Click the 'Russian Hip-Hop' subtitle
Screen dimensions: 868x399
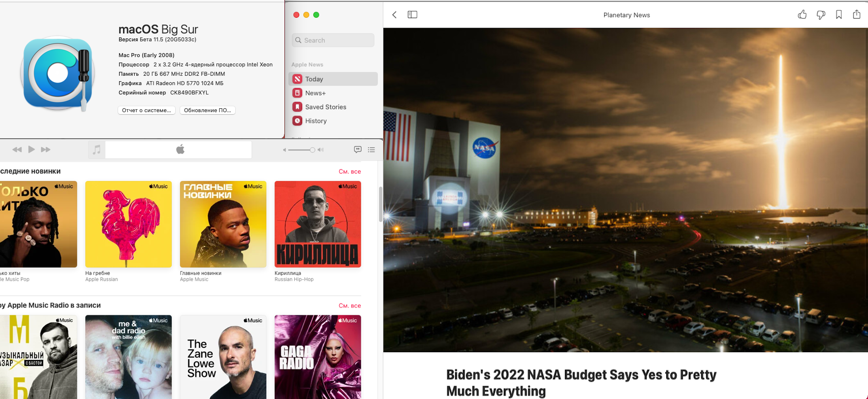click(x=294, y=279)
